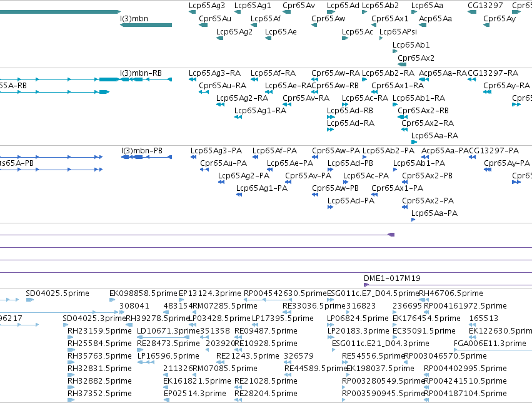Click the Lcp65Ad-PB protein label
Viewport: 532px width, 403px height.
pos(350,163)
